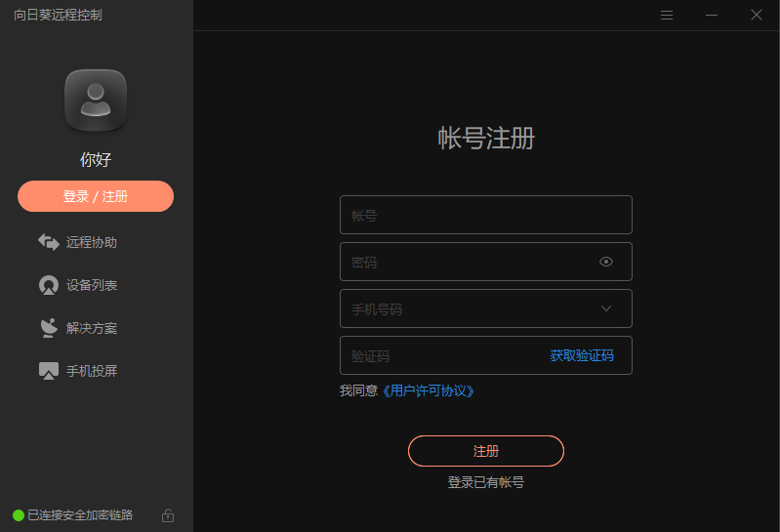
Task: Click the green connection status dot
Action: [x=19, y=514]
